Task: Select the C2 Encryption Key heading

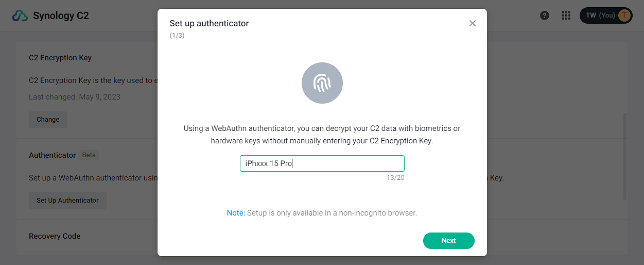Action: coord(60,58)
